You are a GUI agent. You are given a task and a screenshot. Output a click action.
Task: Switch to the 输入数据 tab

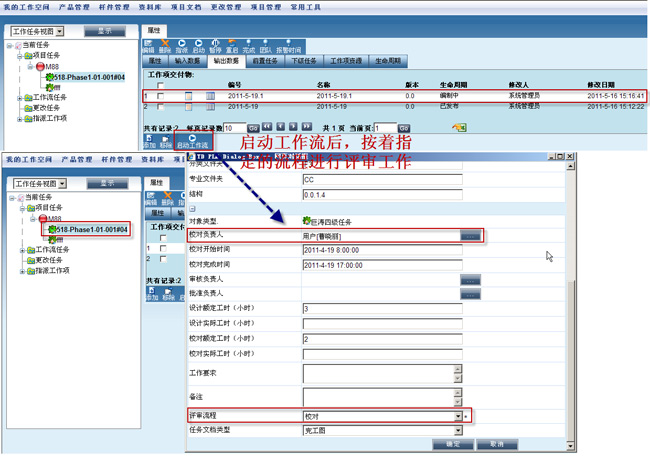188,61
